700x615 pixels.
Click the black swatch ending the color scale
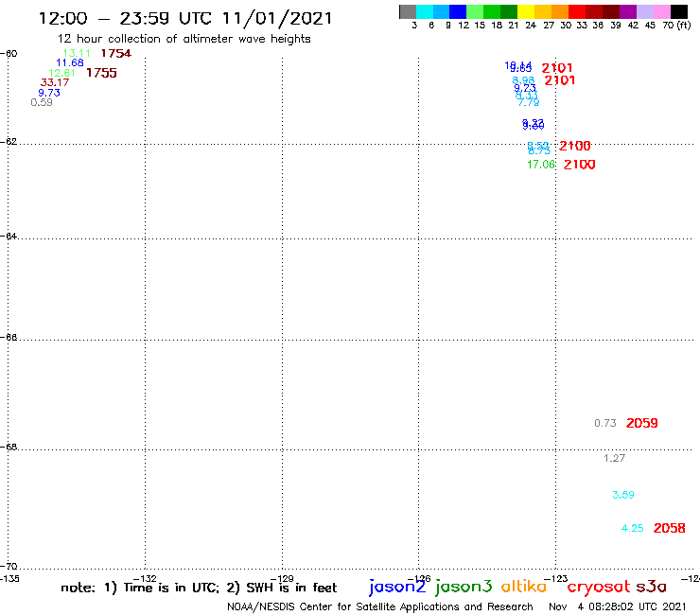(x=679, y=11)
